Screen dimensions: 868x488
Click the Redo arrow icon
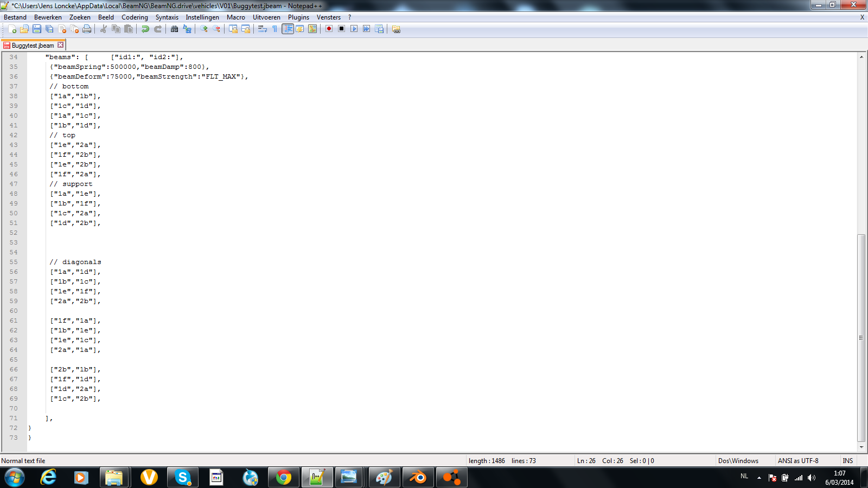(158, 29)
